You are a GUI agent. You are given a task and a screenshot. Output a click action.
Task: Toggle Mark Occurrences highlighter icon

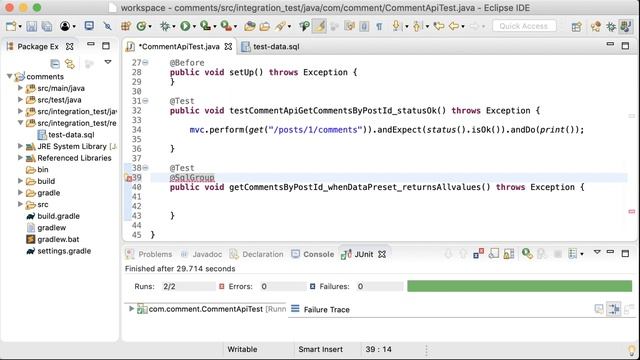[x=320, y=26]
